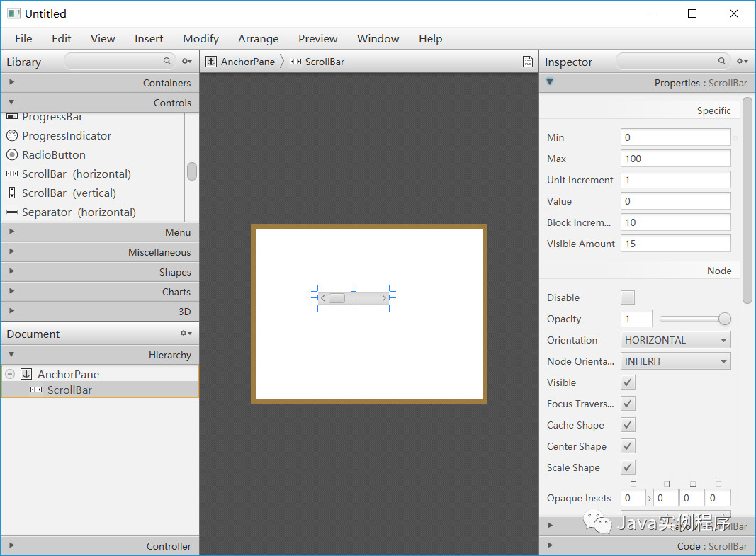Expand the Shapes section in Library
Screen dimensions: 756x556
point(11,271)
